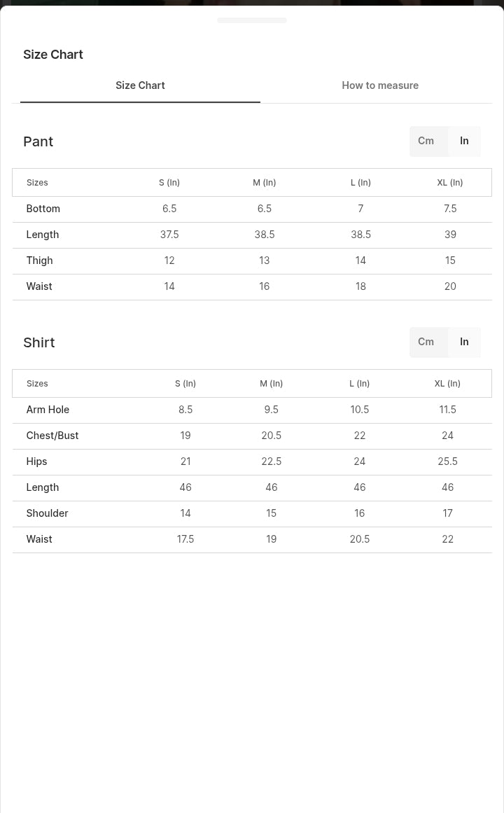Viewport: 504px width, 813px height.
Task: Select the Pant S (In) column header
Action: tap(169, 183)
